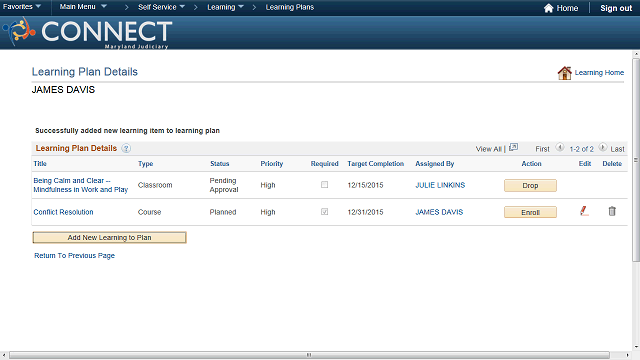Go to previous row arrow icon
Image resolution: width=640 pixels, height=360 pixels.
pyautogui.click(x=560, y=147)
